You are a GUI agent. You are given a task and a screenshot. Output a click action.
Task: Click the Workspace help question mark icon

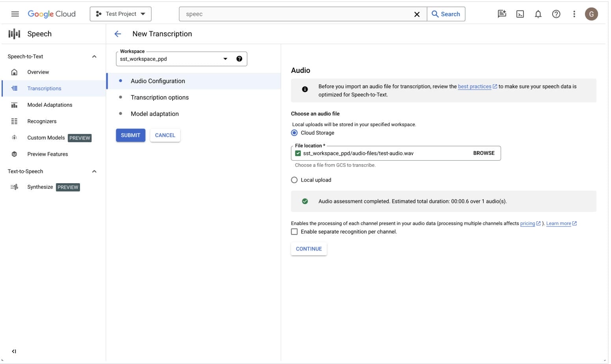(239, 59)
